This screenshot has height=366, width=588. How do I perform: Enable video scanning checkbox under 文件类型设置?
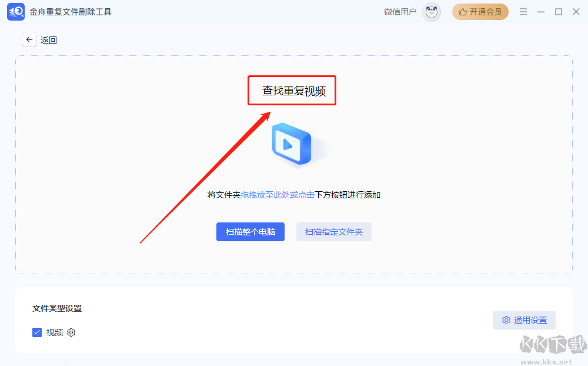pos(37,332)
